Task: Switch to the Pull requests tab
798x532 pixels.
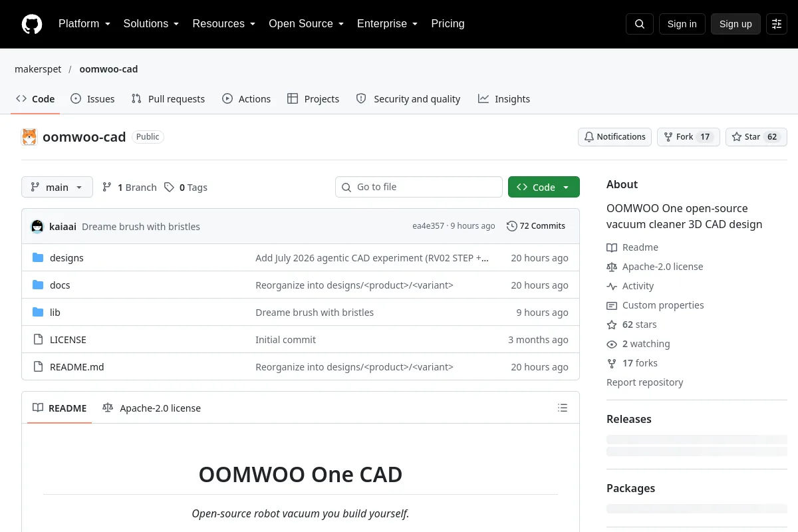Action: [x=168, y=98]
